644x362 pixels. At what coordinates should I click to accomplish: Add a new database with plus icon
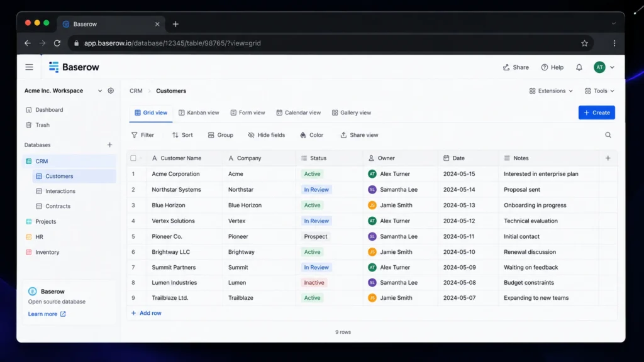click(x=109, y=145)
